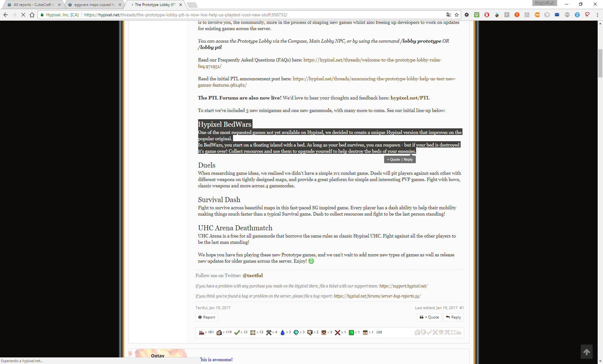
Task: Click the water drop rating x 3
Action: 283,332
